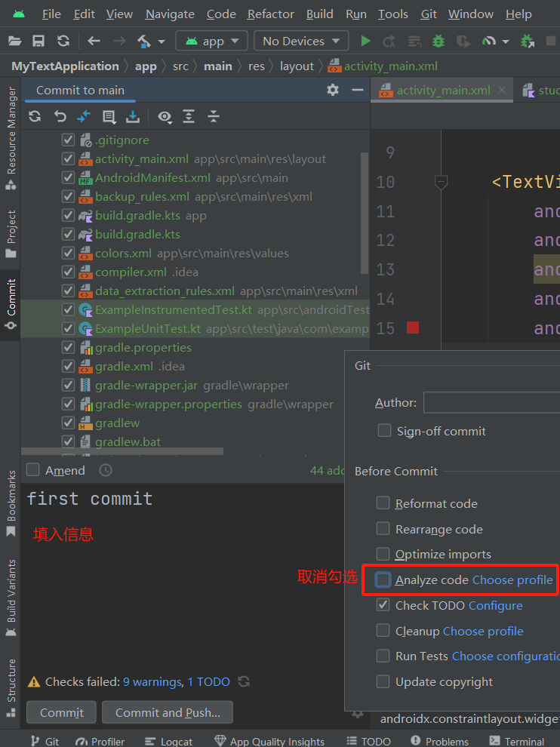The image size is (560, 747).
Task: Toggle Analyze code checkbox
Action: click(x=383, y=579)
